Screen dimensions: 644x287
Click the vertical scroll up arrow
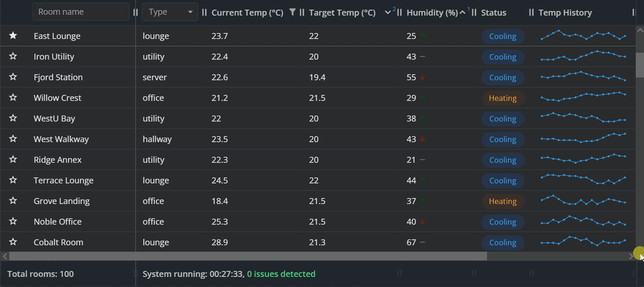pyautogui.click(x=640, y=30)
